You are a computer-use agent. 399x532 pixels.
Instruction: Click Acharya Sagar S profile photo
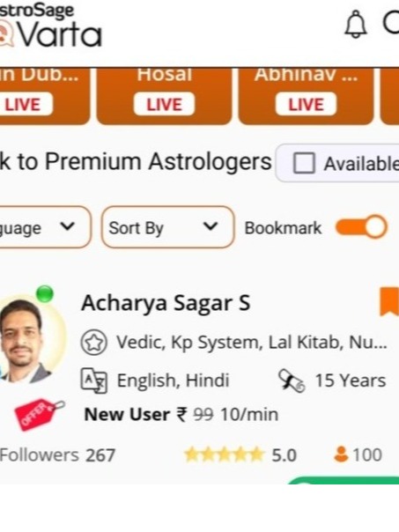31,341
